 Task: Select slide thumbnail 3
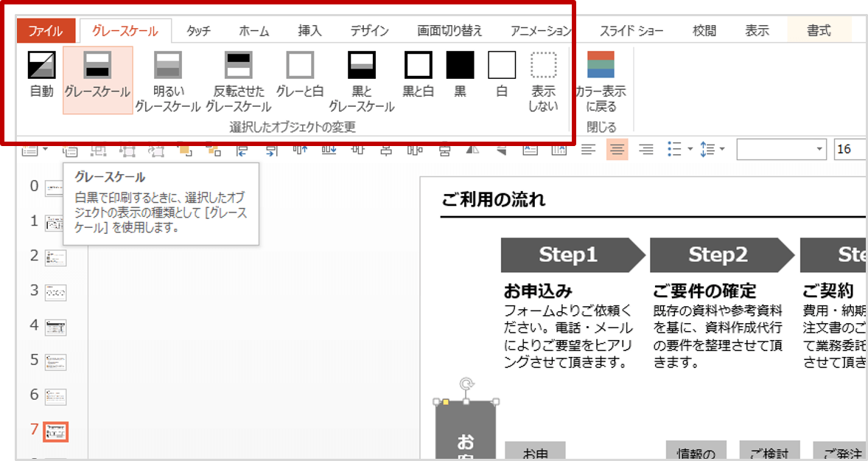(x=55, y=292)
